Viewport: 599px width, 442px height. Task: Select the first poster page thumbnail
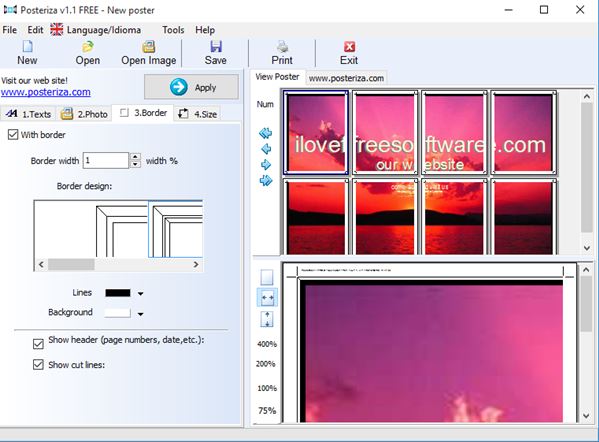[316, 132]
